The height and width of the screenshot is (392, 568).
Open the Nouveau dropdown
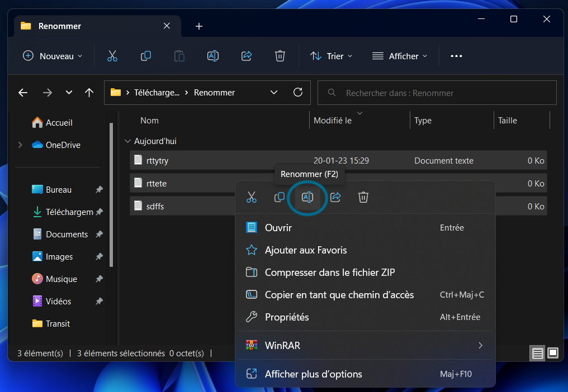(x=53, y=56)
